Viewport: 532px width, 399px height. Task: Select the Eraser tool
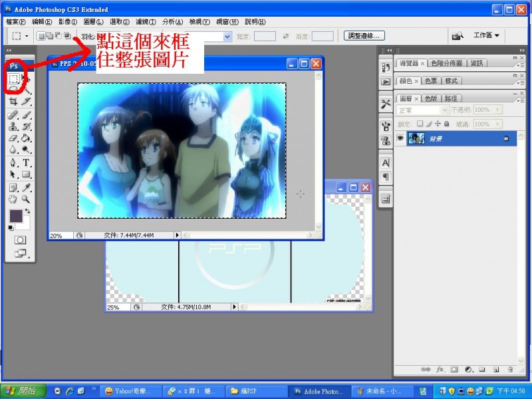[x=13, y=138]
